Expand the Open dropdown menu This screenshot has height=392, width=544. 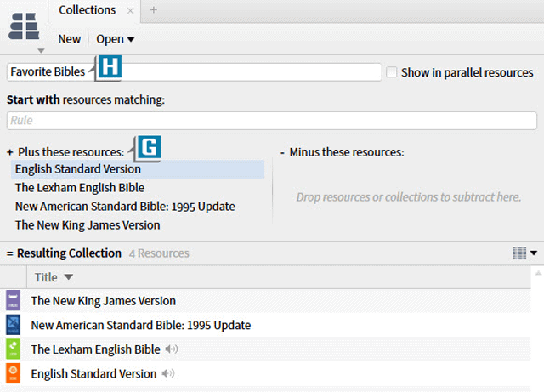tap(115, 39)
